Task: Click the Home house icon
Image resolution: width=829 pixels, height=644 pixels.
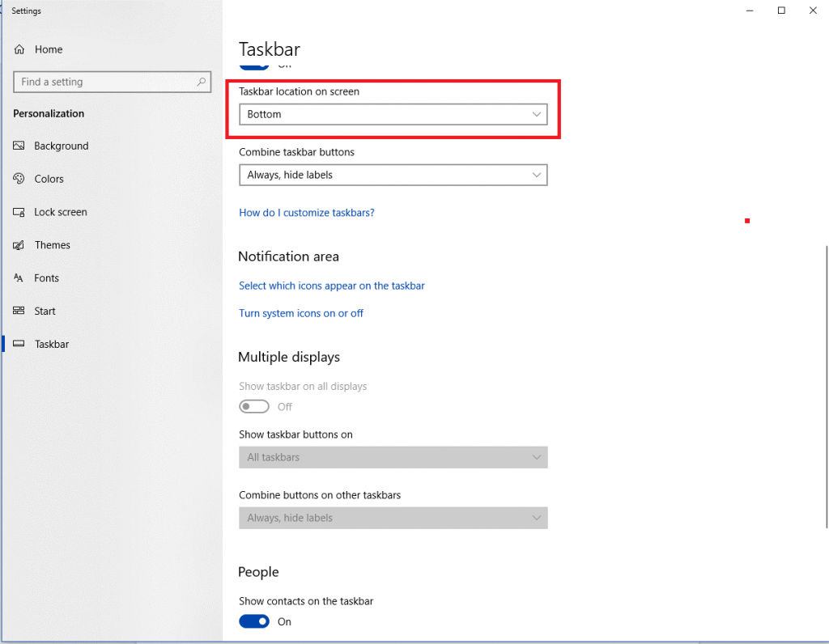Action: click(19, 49)
